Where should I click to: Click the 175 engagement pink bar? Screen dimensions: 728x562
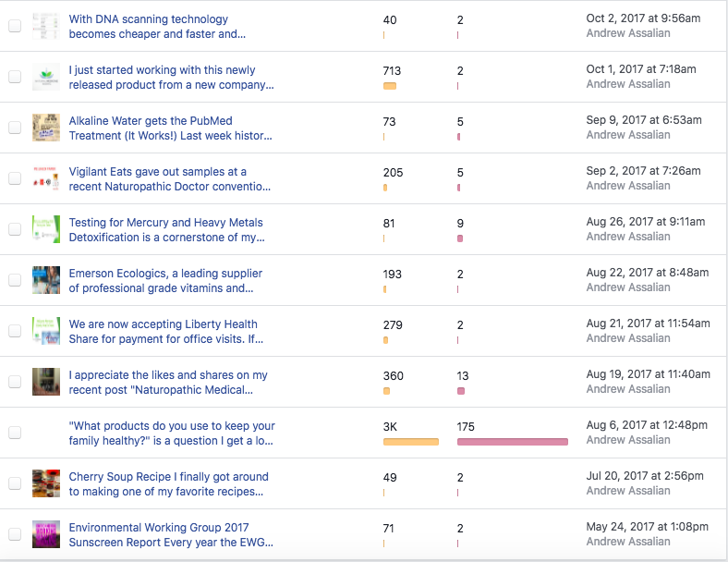[512, 442]
